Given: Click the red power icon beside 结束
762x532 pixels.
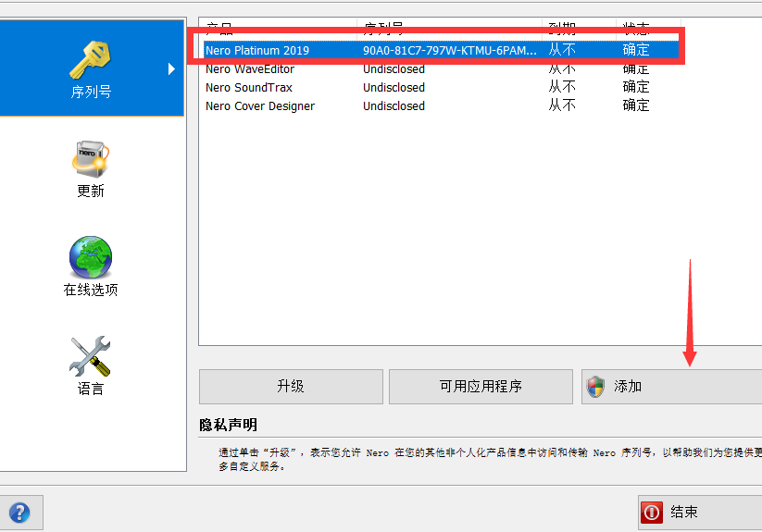Looking at the screenshot, I should (652, 513).
